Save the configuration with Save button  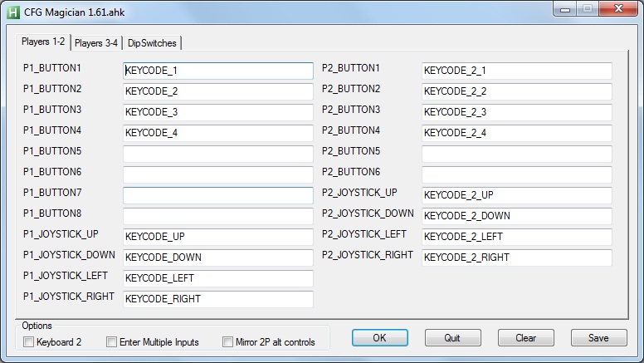598,338
